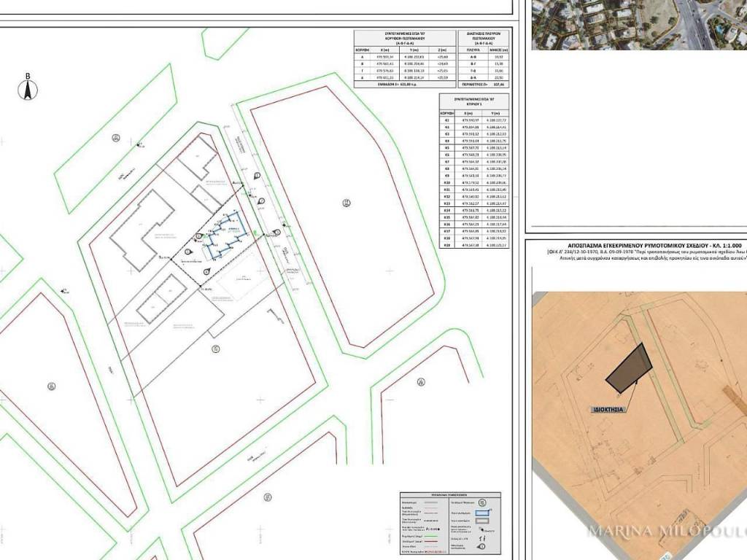Select the dark property polygon on the orange map
Viewport: 747px width, 560px height.
click(x=630, y=367)
